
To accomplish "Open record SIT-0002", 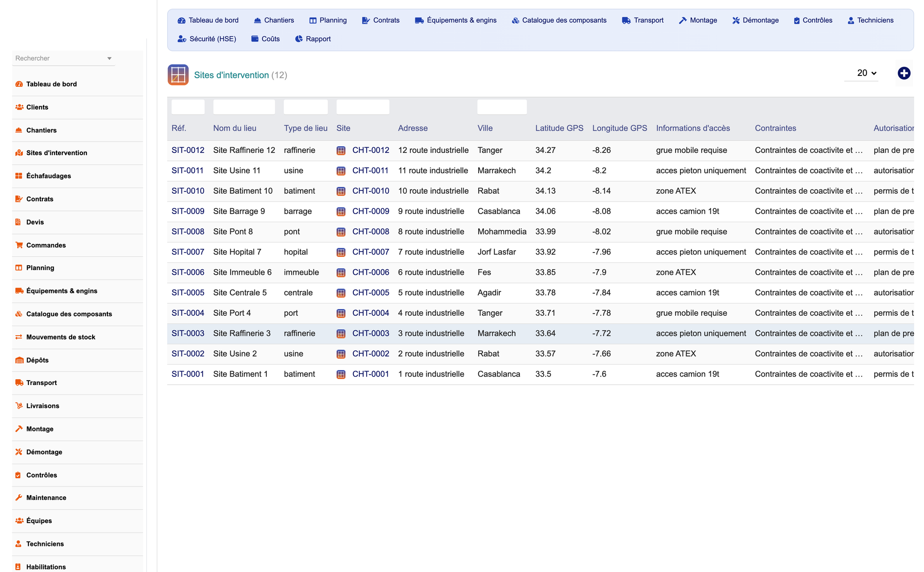I will (188, 354).
